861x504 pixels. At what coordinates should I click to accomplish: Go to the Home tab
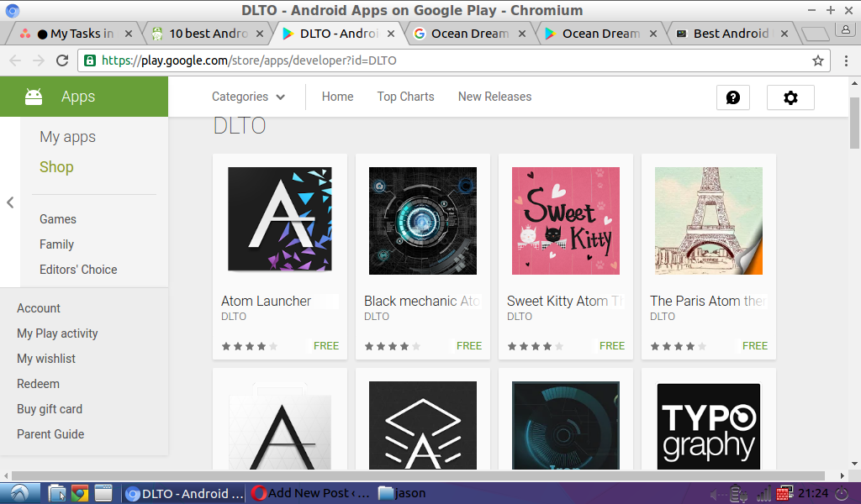tap(337, 97)
